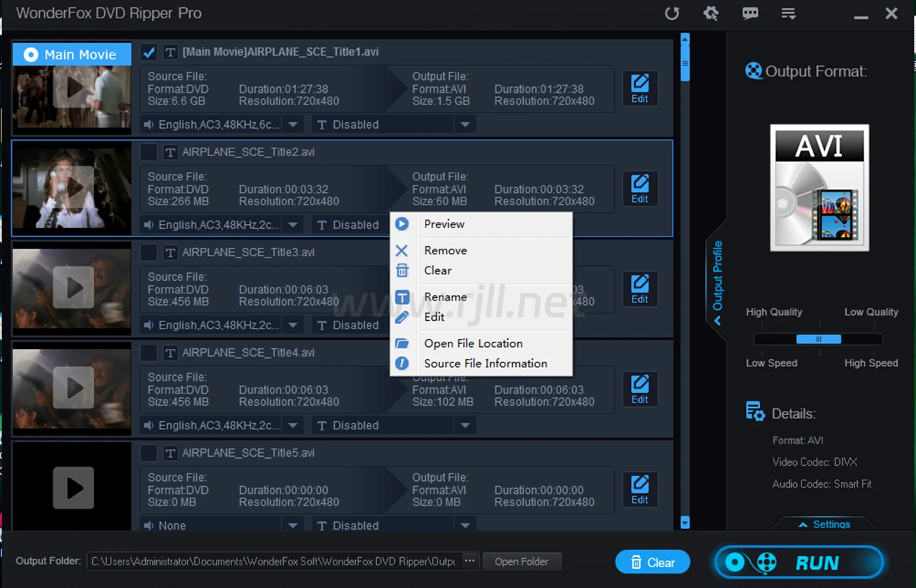Uncheck the Main Movie Title1 checkbox
This screenshot has height=588, width=916.
(149, 52)
